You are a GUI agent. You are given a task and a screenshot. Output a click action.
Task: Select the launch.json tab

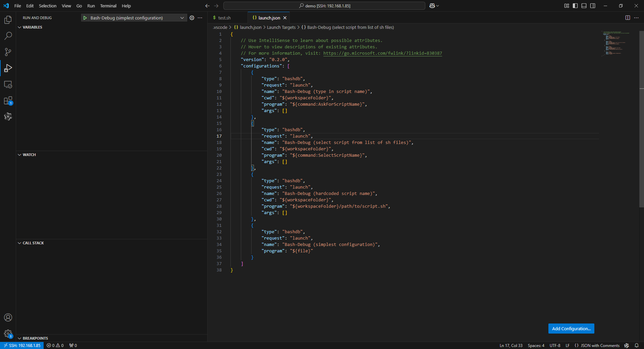tap(269, 18)
